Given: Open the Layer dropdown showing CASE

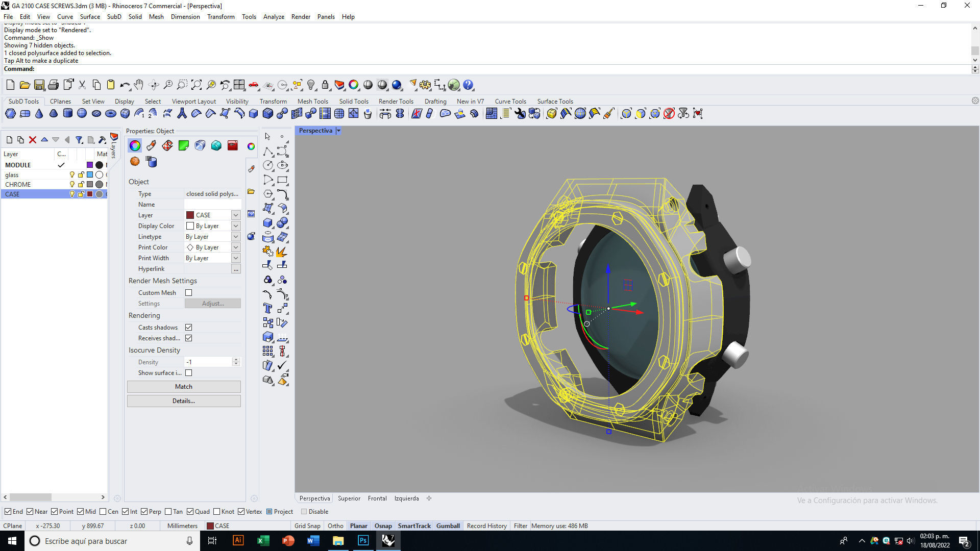Looking at the screenshot, I should [236, 215].
